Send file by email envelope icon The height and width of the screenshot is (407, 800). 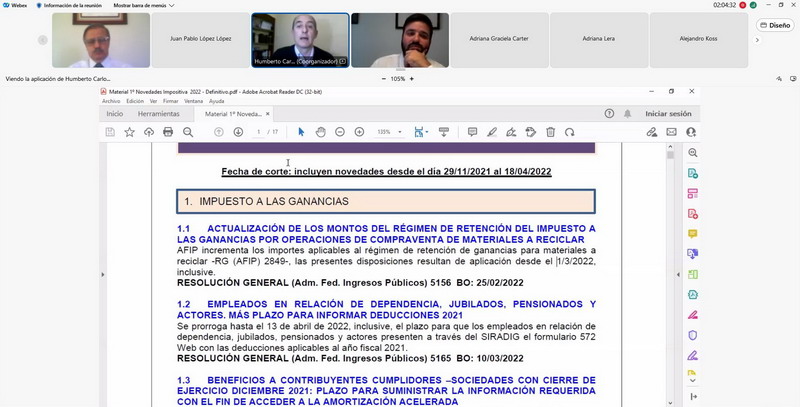click(671, 132)
